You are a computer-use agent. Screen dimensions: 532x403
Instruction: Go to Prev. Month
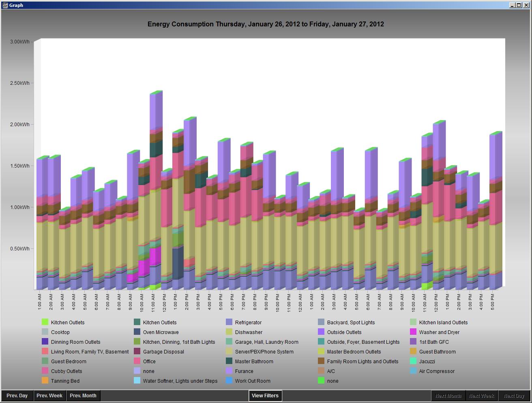point(83,396)
